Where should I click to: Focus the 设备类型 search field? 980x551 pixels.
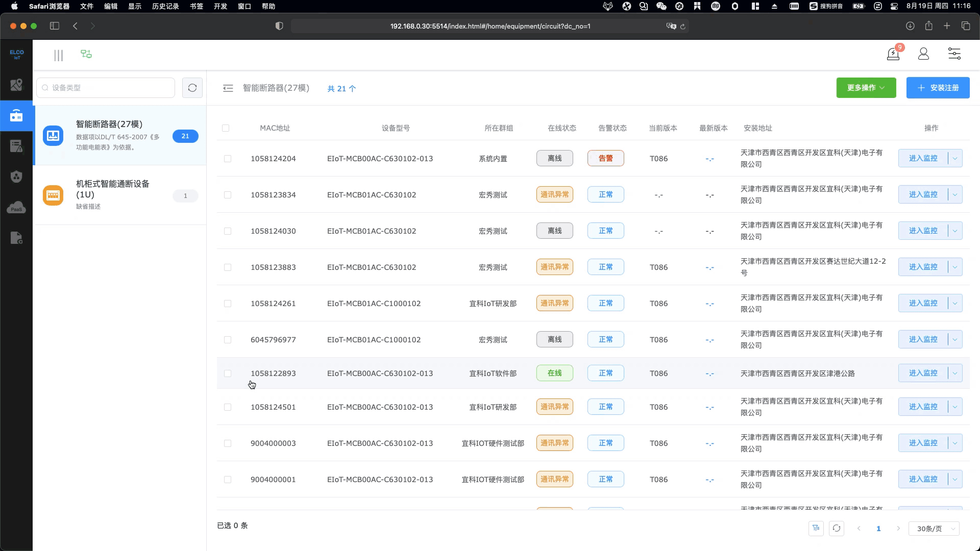pyautogui.click(x=110, y=88)
